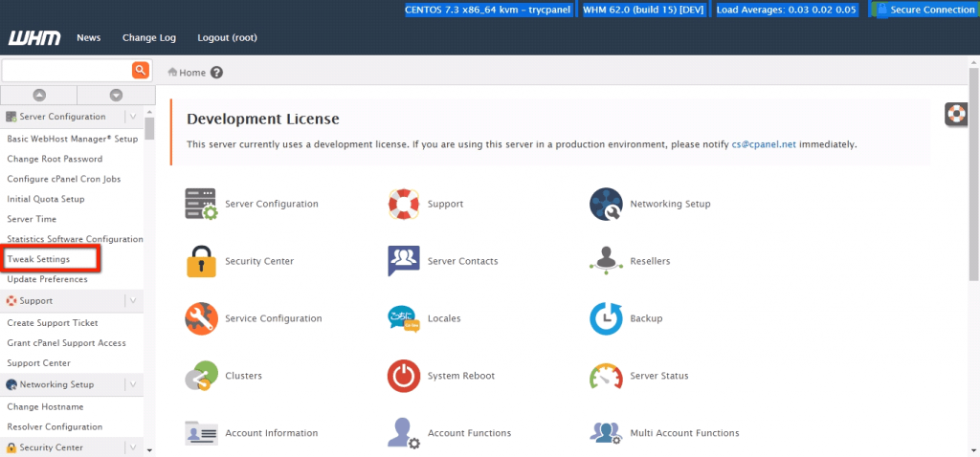Collapse the Networking Setup sidebar section chevron
This screenshot has width=980, height=457.
tap(133, 384)
